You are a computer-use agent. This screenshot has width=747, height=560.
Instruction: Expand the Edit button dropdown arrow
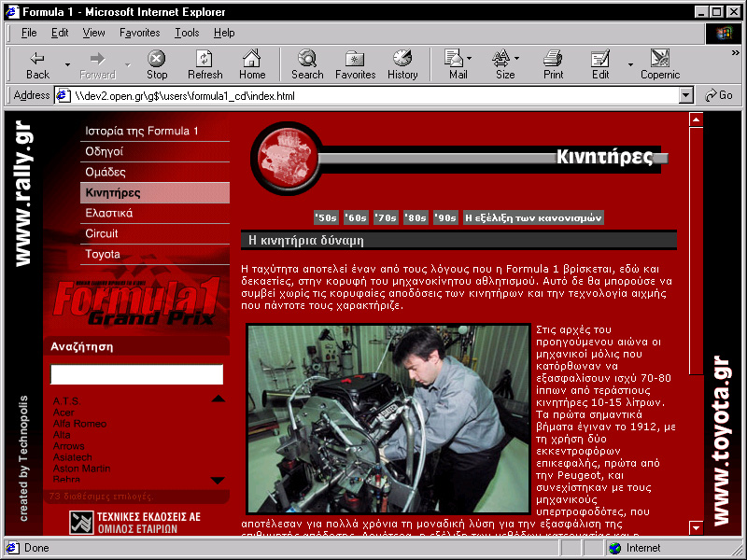(x=631, y=64)
